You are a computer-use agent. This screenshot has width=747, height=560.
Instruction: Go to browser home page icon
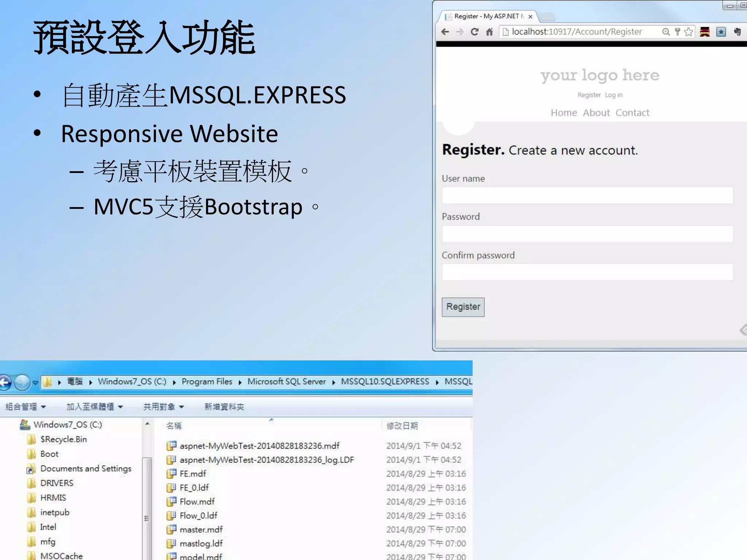(489, 32)
